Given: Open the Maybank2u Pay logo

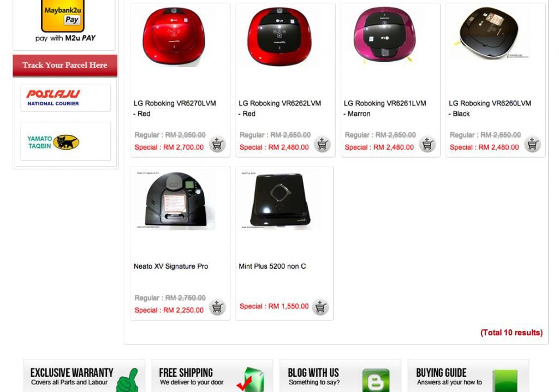Looking at the screenshot, I should click(63, 16).
